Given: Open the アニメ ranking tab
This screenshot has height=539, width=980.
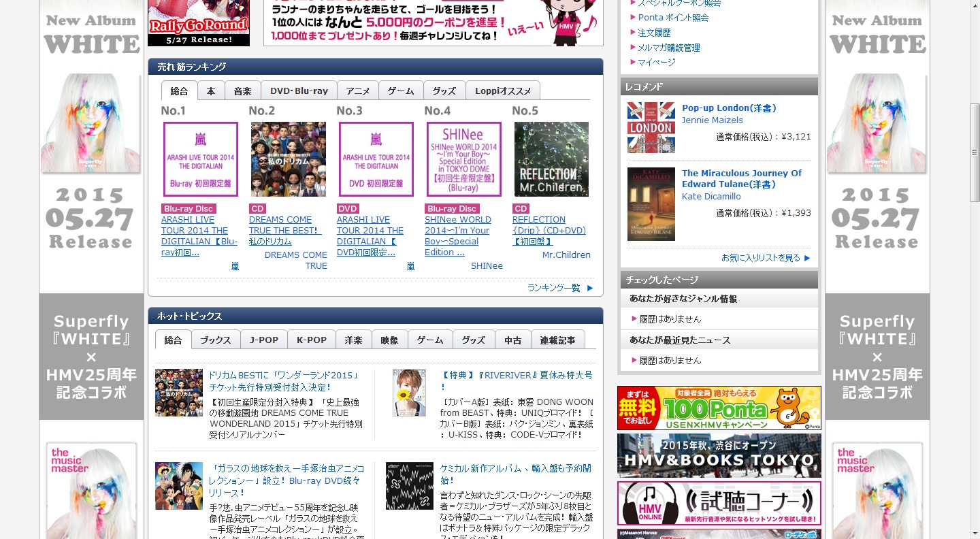Looking at the screenshot, I should 358,91.
